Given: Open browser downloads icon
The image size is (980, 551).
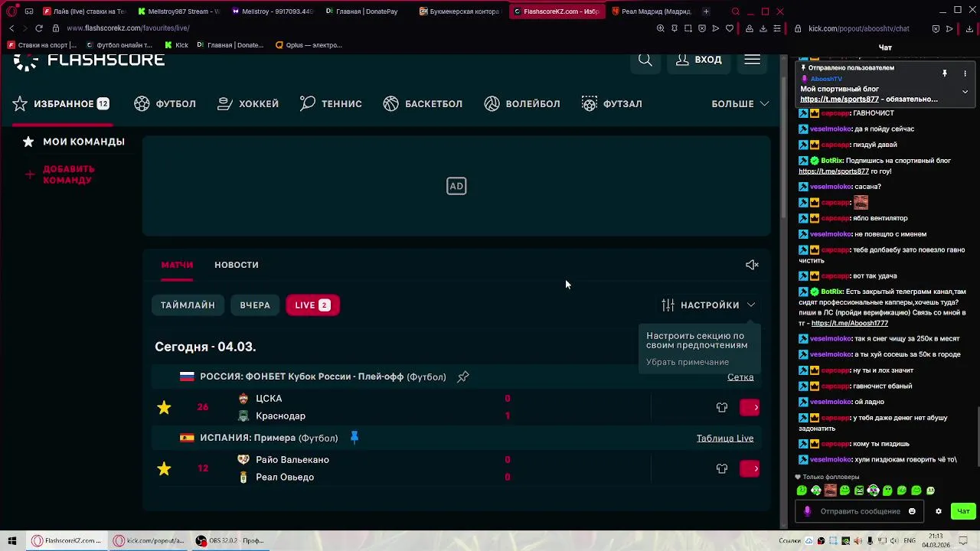Looking at the screenshot, I should (x=763, y=28).
